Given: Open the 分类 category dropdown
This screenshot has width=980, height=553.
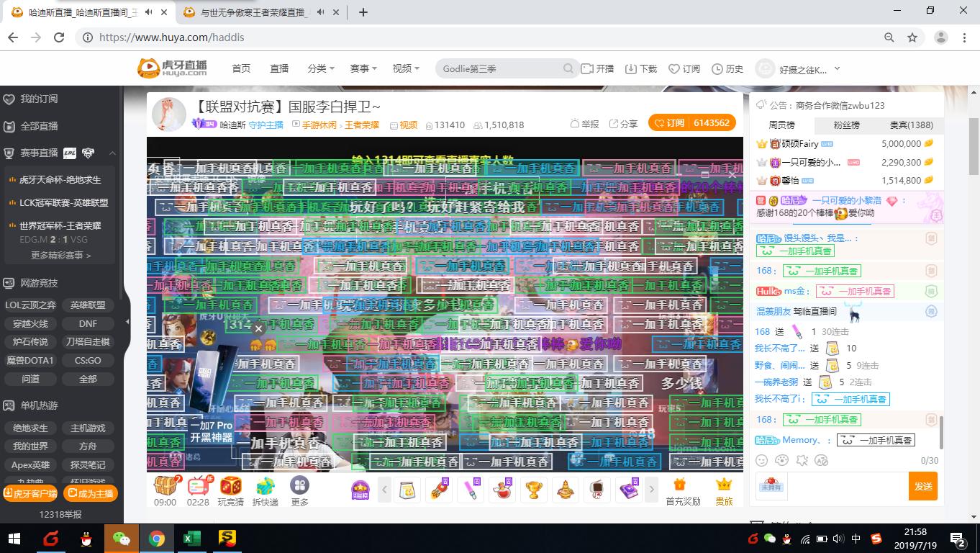Looking at the screenshot, I should point(319,68).
